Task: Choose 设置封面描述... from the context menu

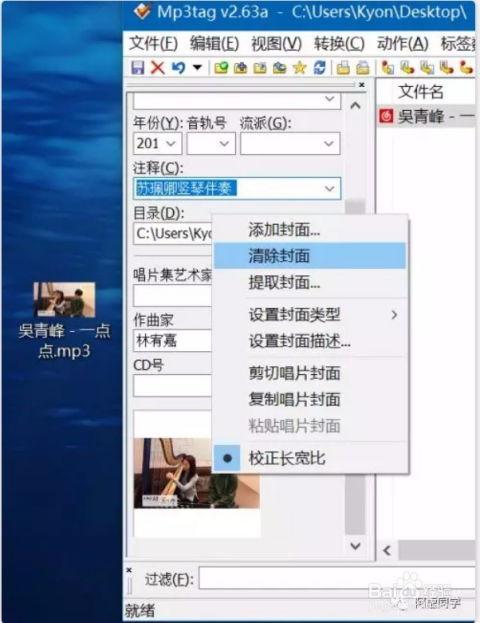Action: point(310,341)
